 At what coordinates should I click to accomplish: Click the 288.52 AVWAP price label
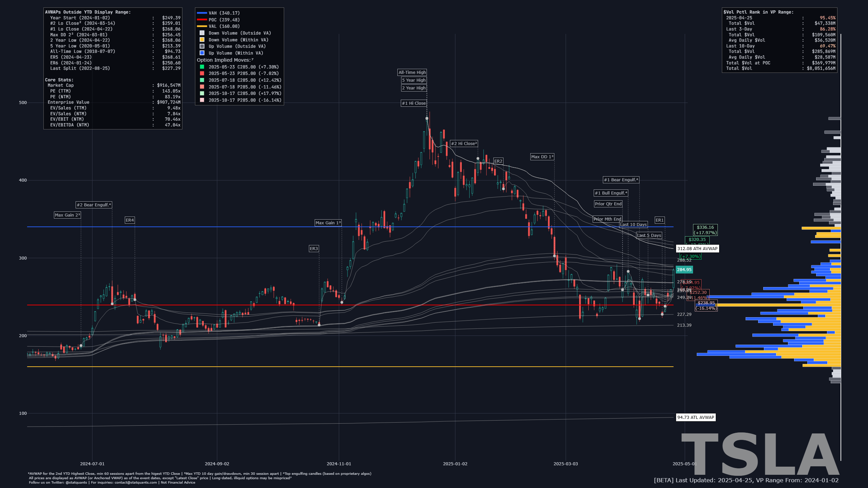tap(684, 260)
